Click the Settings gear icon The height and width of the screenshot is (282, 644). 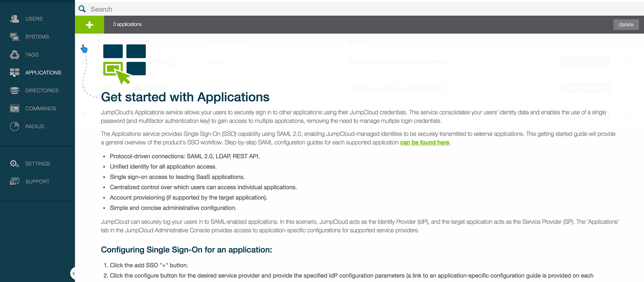pos(14,163)
